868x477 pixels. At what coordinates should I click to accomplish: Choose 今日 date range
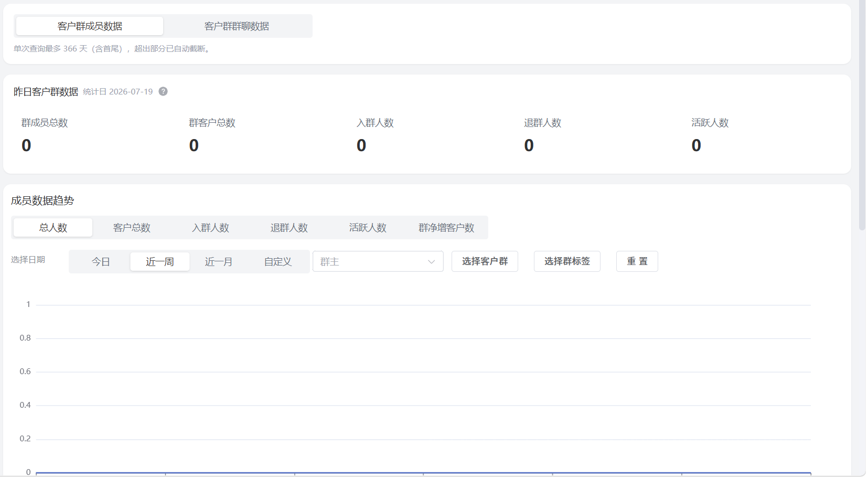(101, 262)
